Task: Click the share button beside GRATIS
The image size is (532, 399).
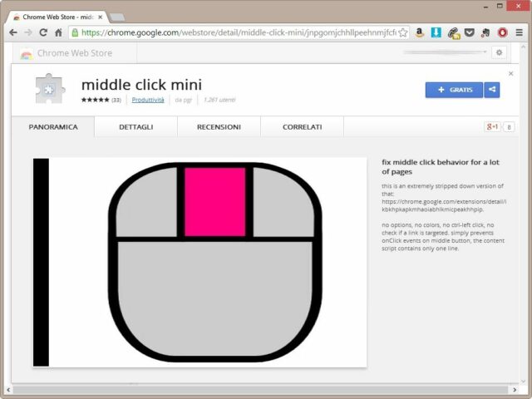Action: click(492, 90)
